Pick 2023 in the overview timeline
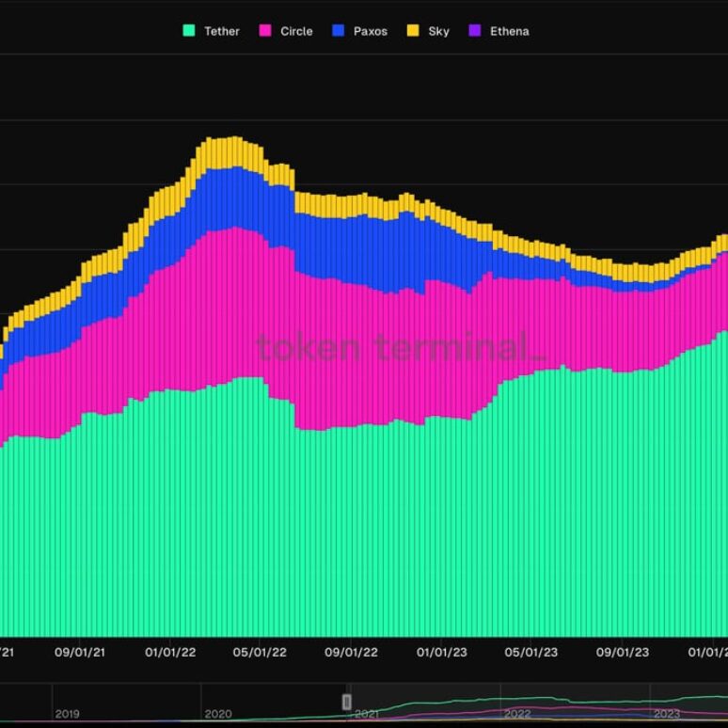The height and width of the screenshot is (728, 728). (666, 714)
